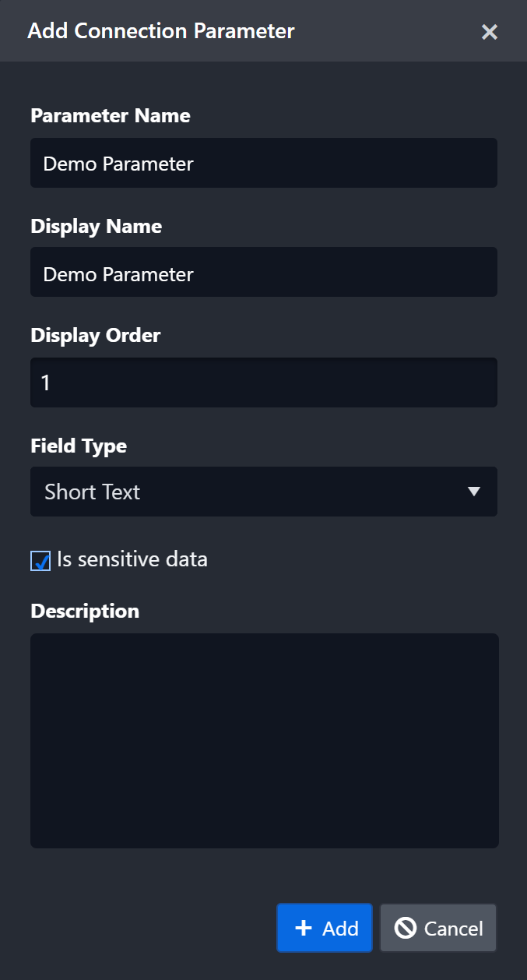Click into the Display Name text box
This screenshot has width=527, height=980.
click(263, 273)
